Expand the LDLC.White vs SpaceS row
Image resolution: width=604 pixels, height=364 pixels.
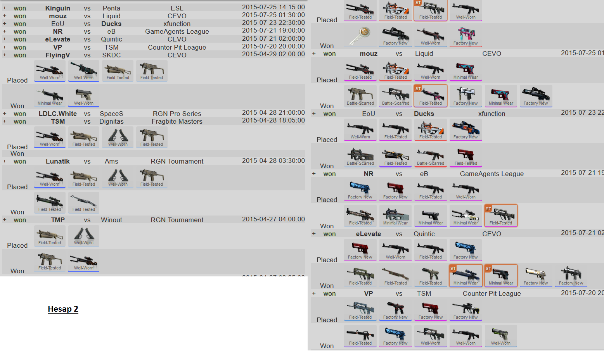coord(5,114)
